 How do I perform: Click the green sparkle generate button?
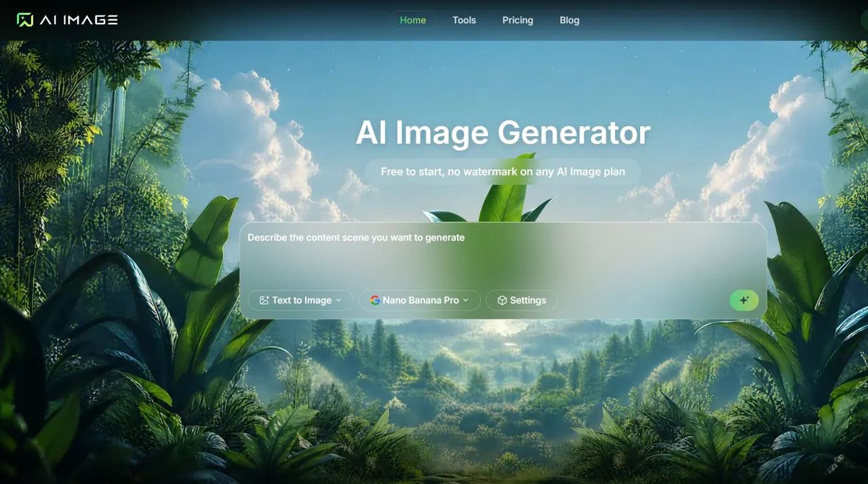744,300
